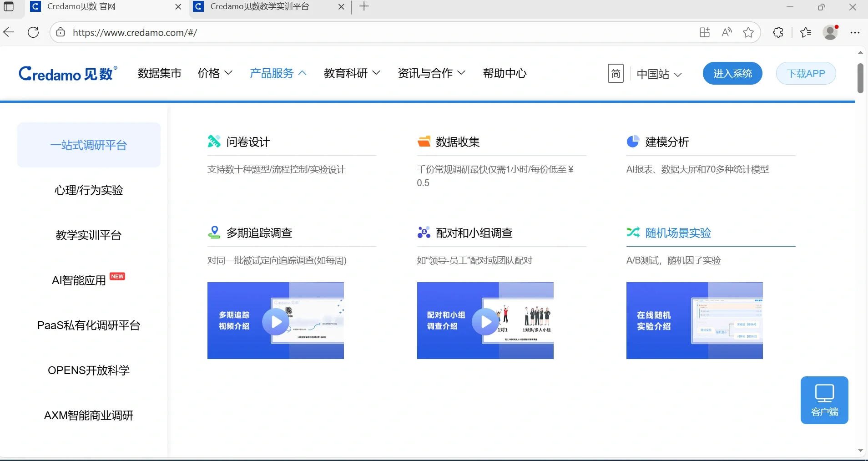The width and height of the screenshot is (868, 461).
Task: Select 教学实训平台 in the sidebar
Action: 89,235
